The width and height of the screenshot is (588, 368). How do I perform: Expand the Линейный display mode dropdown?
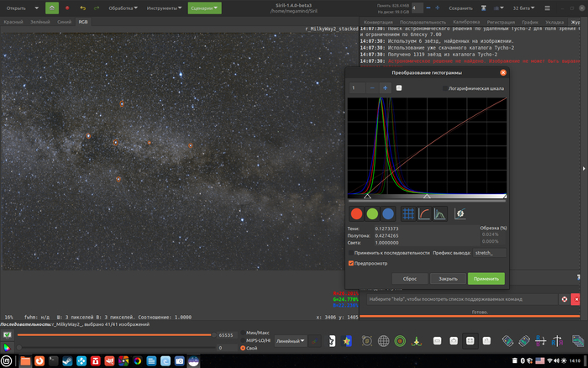coord(291,340)
